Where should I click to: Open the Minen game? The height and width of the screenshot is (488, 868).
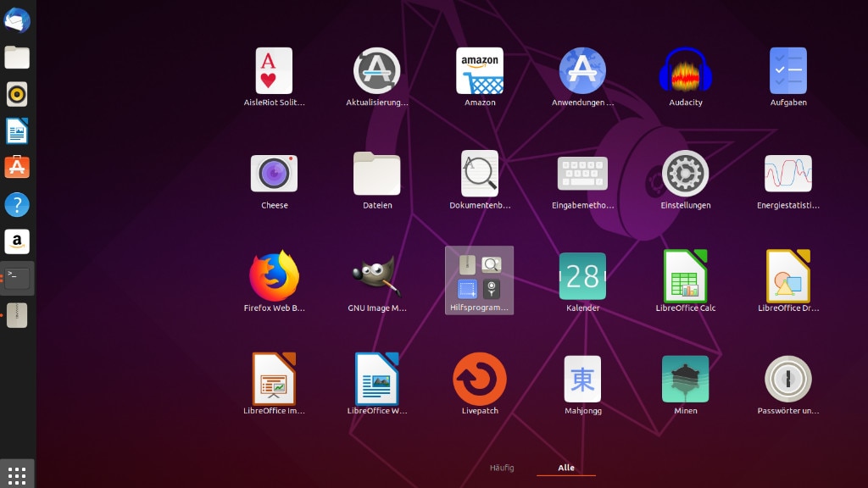click(685, 379)
